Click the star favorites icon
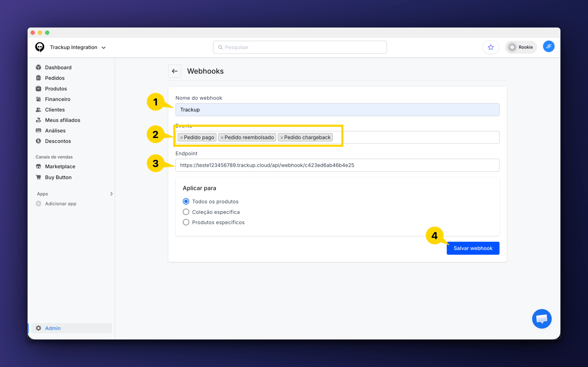588x367 pixels. pyautogui.click(x=491, y=47)
